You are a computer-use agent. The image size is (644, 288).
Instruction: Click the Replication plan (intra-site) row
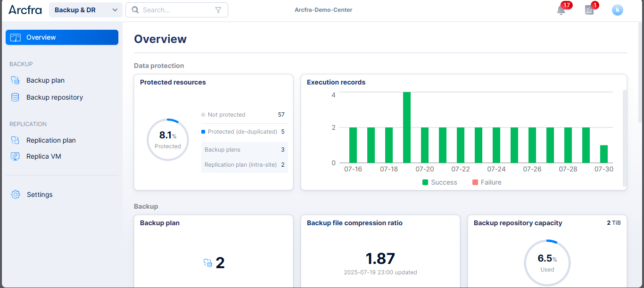click(x=244, y=165)
